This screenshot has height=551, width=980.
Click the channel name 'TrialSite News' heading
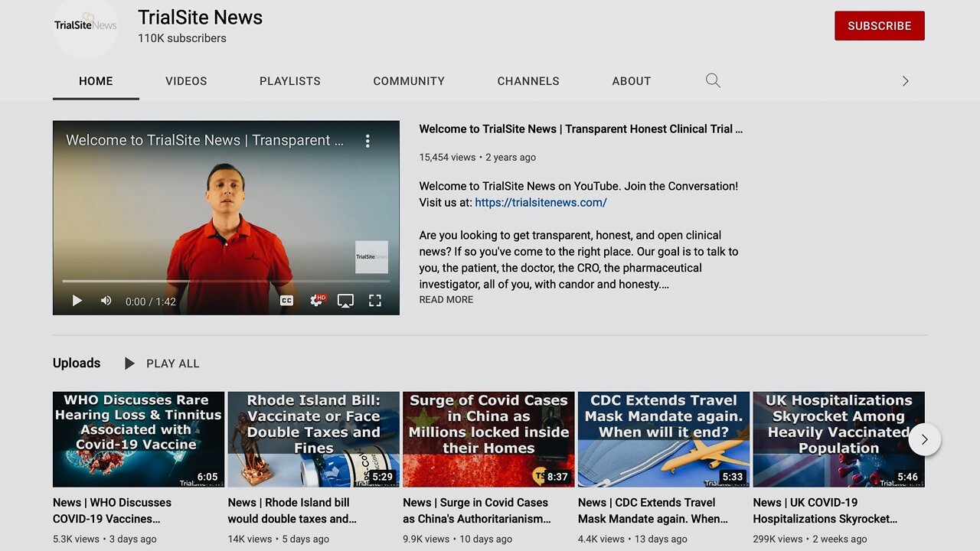tap(200, 17)
